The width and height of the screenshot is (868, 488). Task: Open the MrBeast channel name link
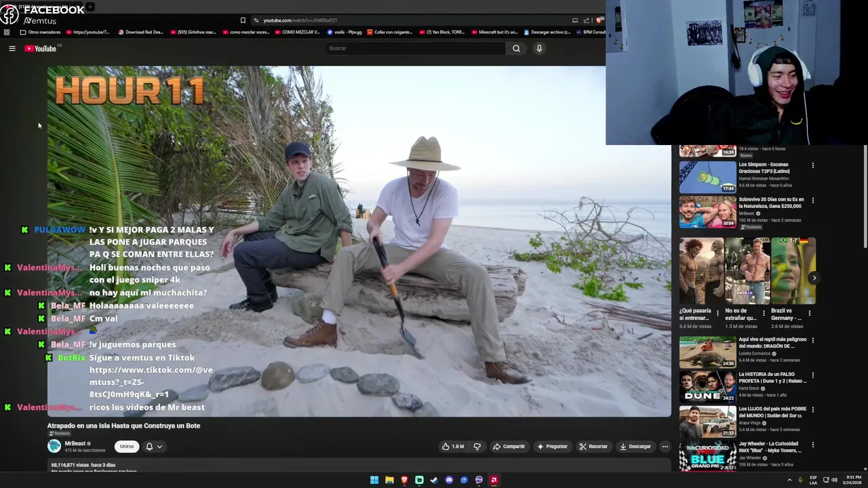(75, 443)
